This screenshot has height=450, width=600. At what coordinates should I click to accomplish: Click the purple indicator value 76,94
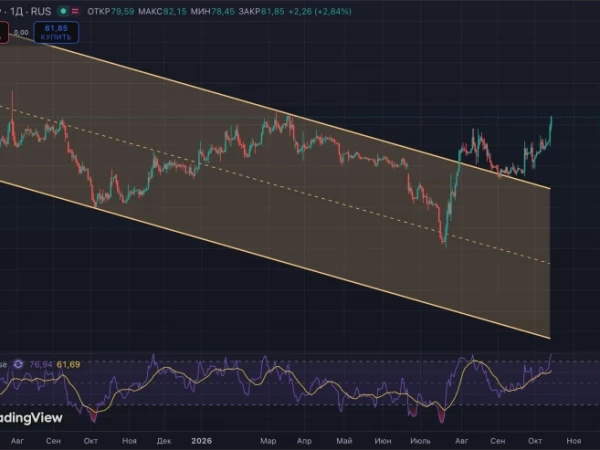coord(41,364)
